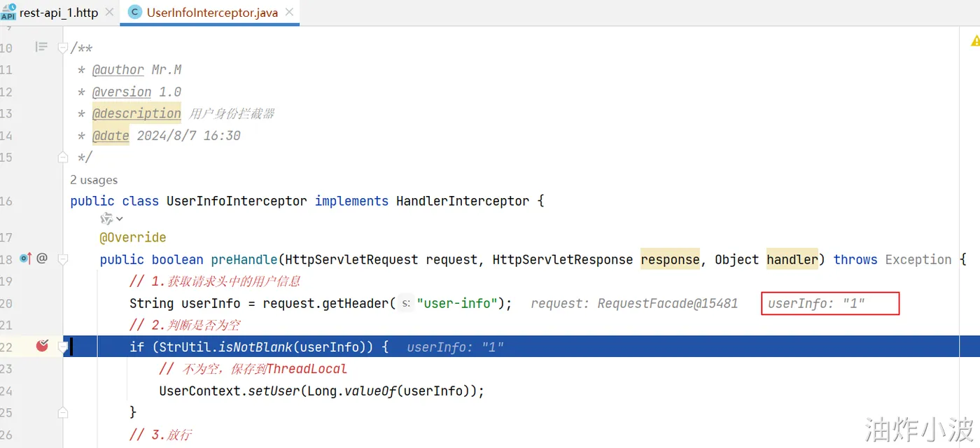Collapse the if block fold on line 22
Image resolution: width=980 pixels, height=448 pixels.
pyautogui.click(x=62, y=346)
